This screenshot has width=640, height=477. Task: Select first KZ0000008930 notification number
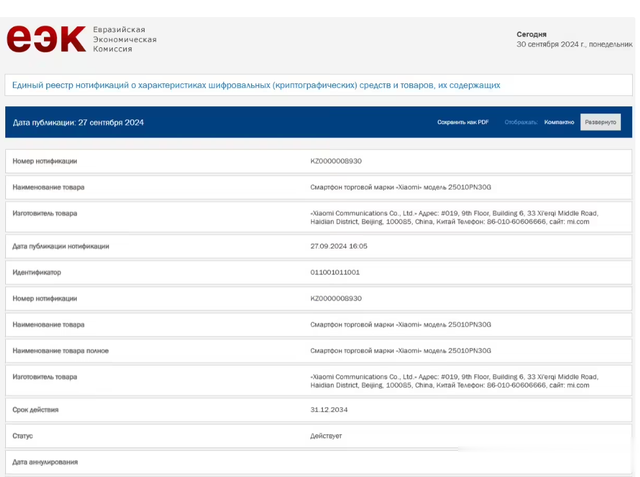336,161
